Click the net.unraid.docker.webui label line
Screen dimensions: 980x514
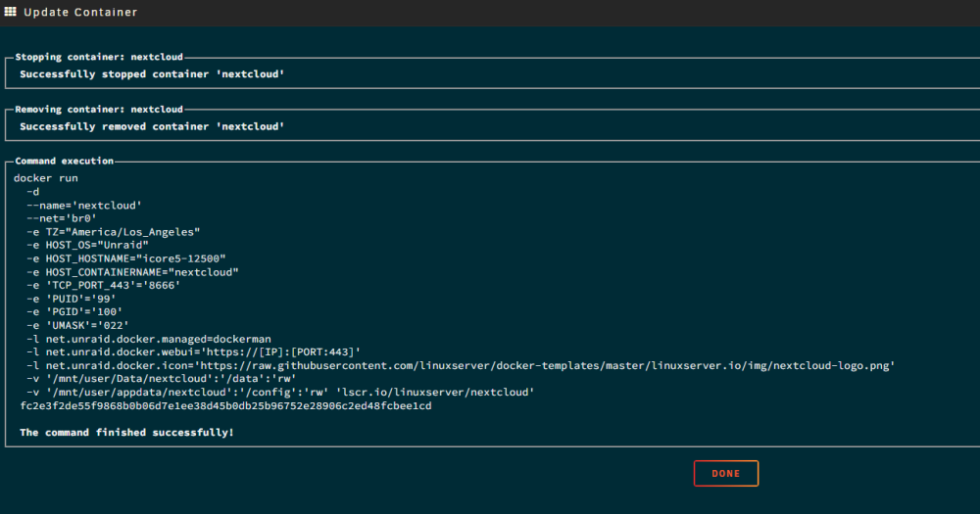tap(194, 352)
